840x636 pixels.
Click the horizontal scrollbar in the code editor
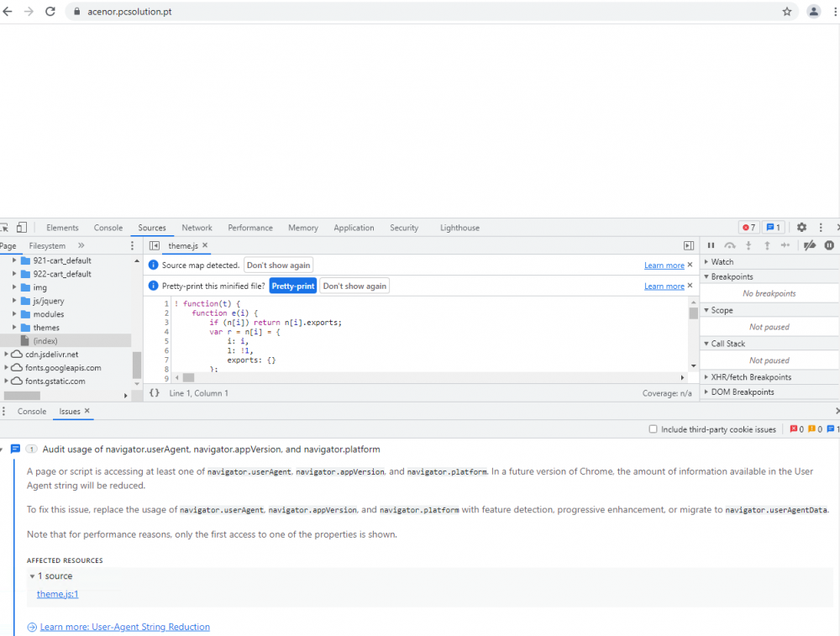tap(188, 378)
